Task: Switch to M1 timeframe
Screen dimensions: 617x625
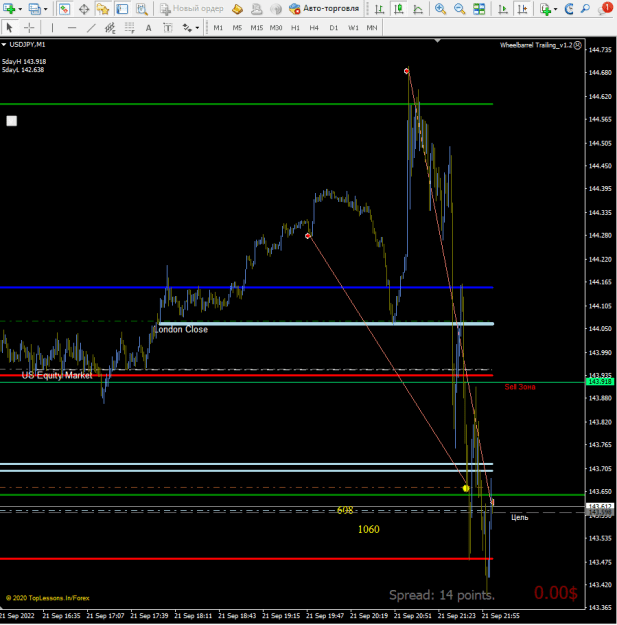Action: coord(218,28)
